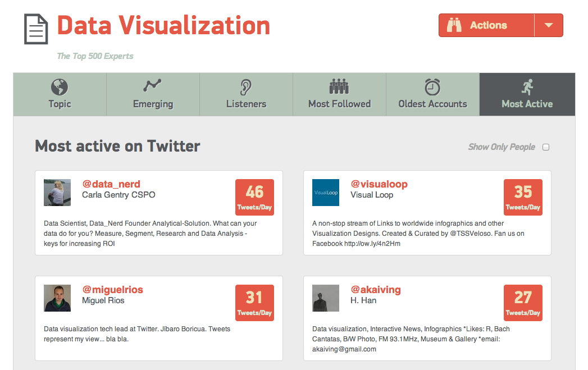Click the alarm clock Oldest Accounts icon

point(432,86)
